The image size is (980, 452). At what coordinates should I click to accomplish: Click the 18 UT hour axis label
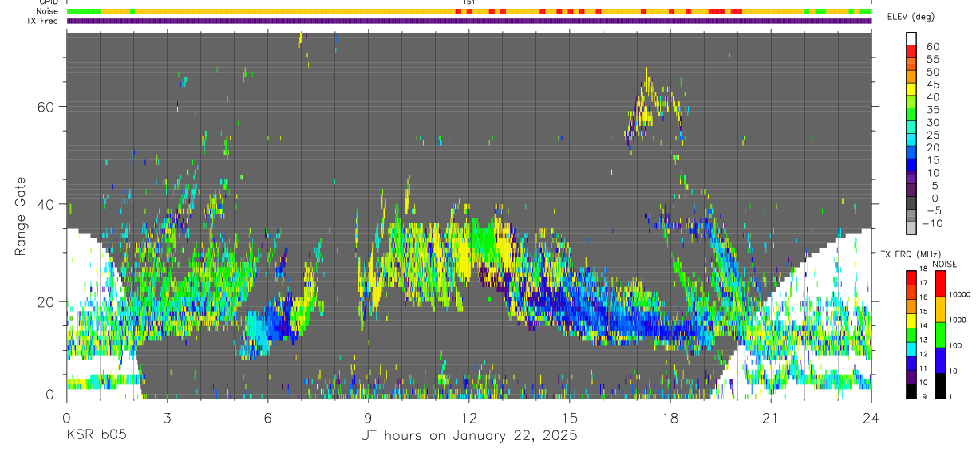pos(670,417)
